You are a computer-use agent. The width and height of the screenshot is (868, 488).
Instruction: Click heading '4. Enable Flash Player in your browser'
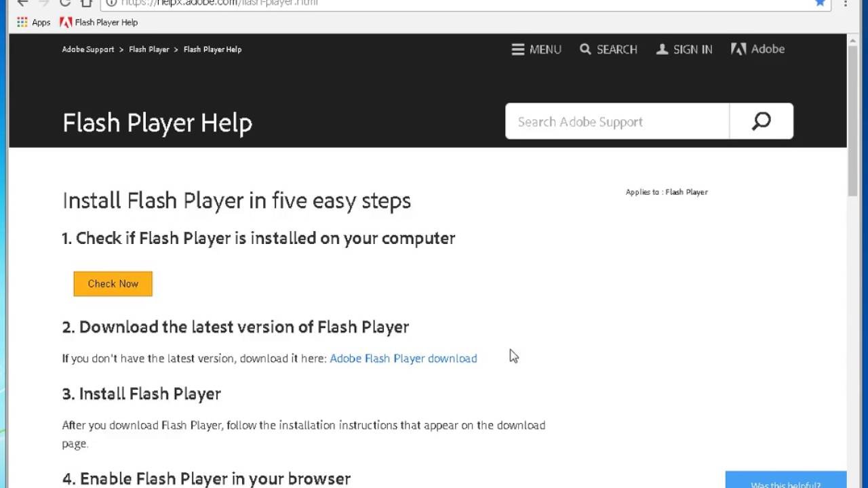click(x=206, y=479)
